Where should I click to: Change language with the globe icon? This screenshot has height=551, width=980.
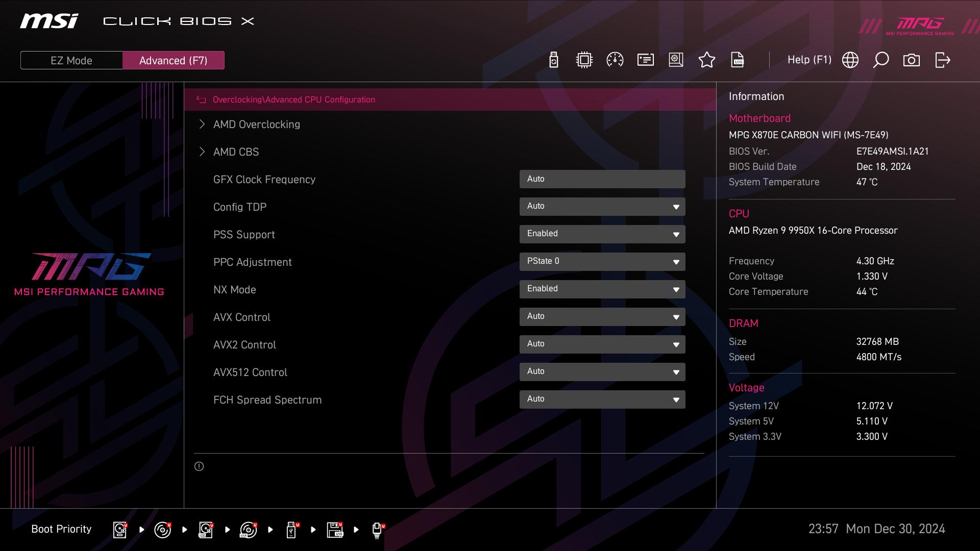[850, 60]
